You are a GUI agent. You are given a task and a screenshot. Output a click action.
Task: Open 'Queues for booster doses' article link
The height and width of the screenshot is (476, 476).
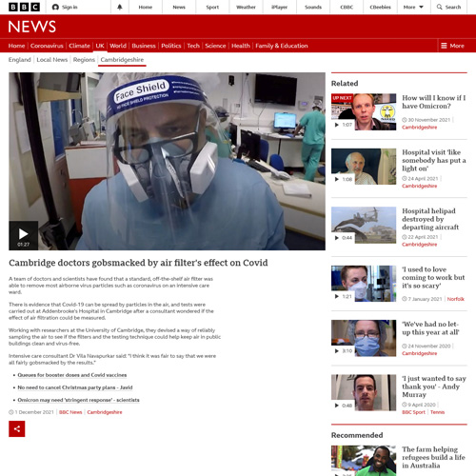pos(72,375)
